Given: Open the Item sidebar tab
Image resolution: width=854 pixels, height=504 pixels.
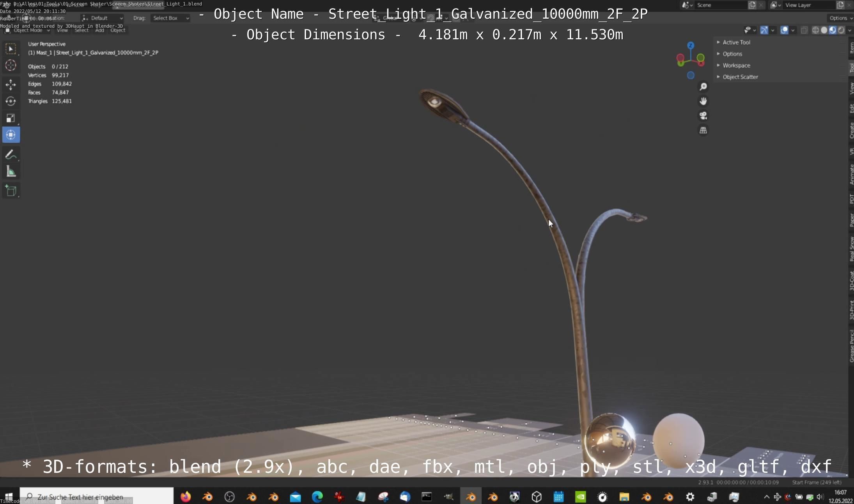Looking at the screenshot, I should click(851, 48).
